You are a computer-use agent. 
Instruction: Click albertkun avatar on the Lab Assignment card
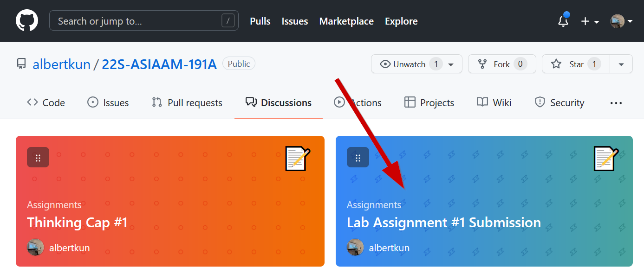click(x=356, y=248)
